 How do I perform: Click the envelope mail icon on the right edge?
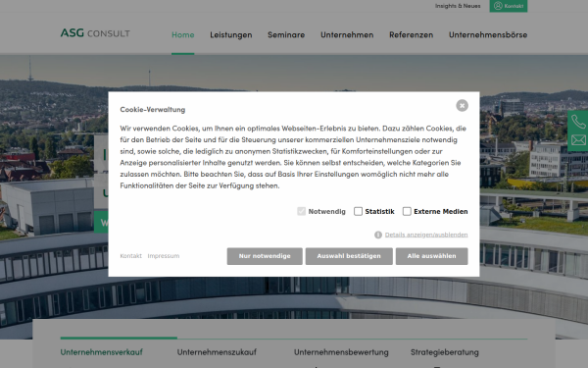point(578,140)
